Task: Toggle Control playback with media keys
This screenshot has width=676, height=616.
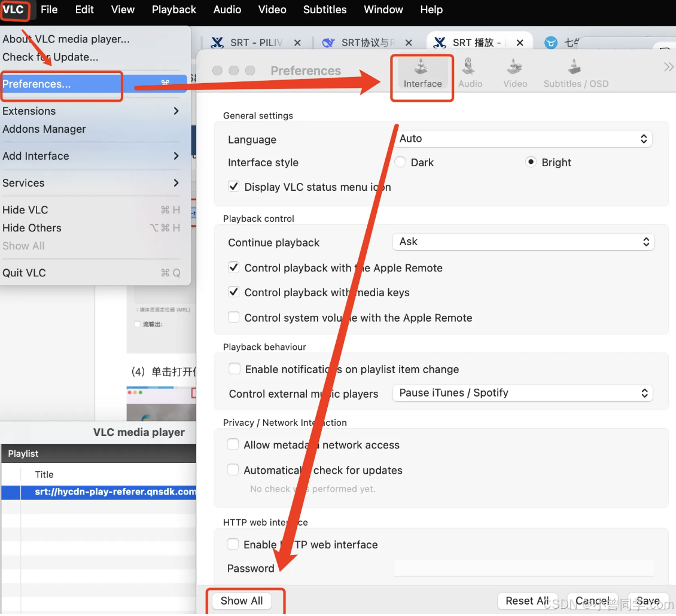Action: [234, 292]
